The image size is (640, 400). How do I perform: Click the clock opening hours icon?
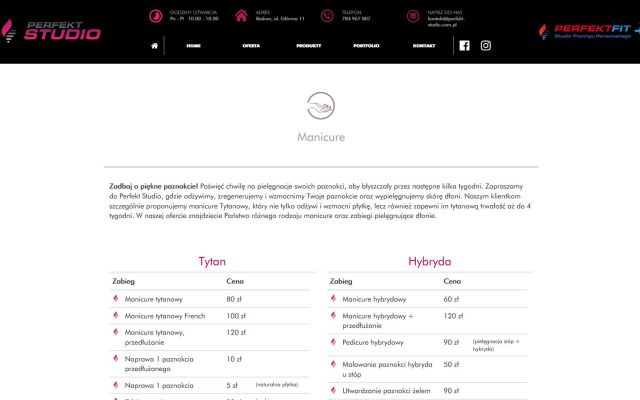[x=155, y=15]
